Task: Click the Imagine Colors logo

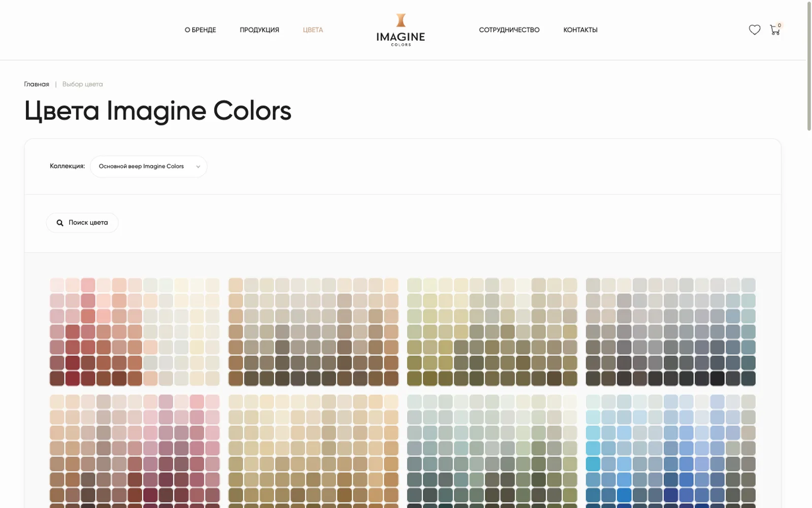Action: (x=401, y=30)
